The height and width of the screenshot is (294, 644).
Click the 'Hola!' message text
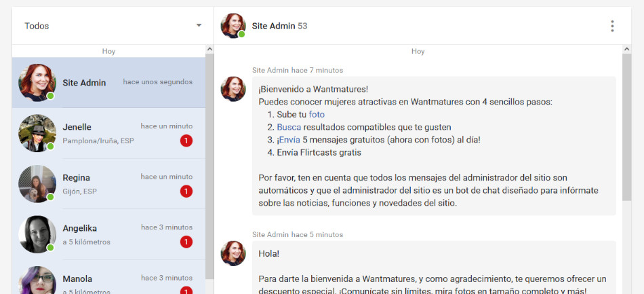(x=269, y=254)
